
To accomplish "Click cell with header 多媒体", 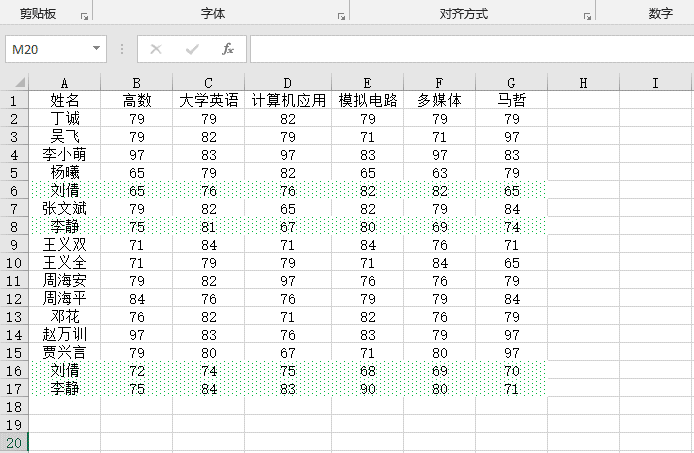I will coord(440,101).
